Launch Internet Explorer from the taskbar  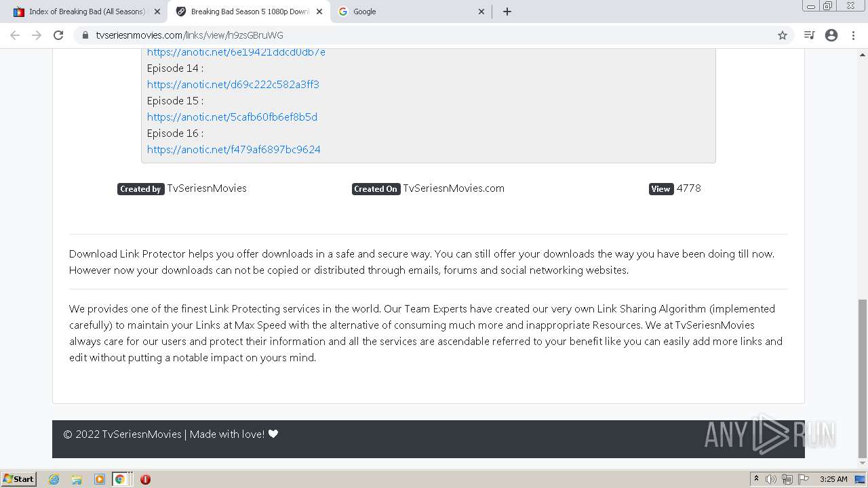(x=54, y=479)
